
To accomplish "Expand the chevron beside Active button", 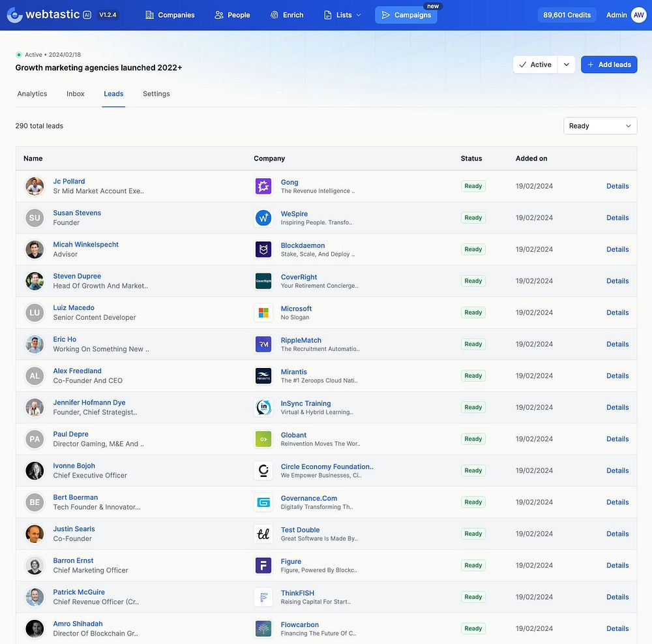I will tap(567, 65).
